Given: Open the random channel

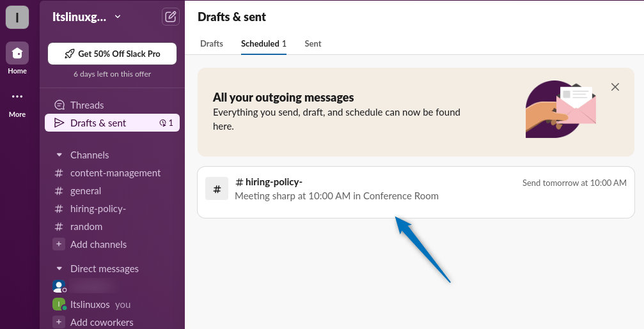Looking at the screenshot, I should [86, 227].
